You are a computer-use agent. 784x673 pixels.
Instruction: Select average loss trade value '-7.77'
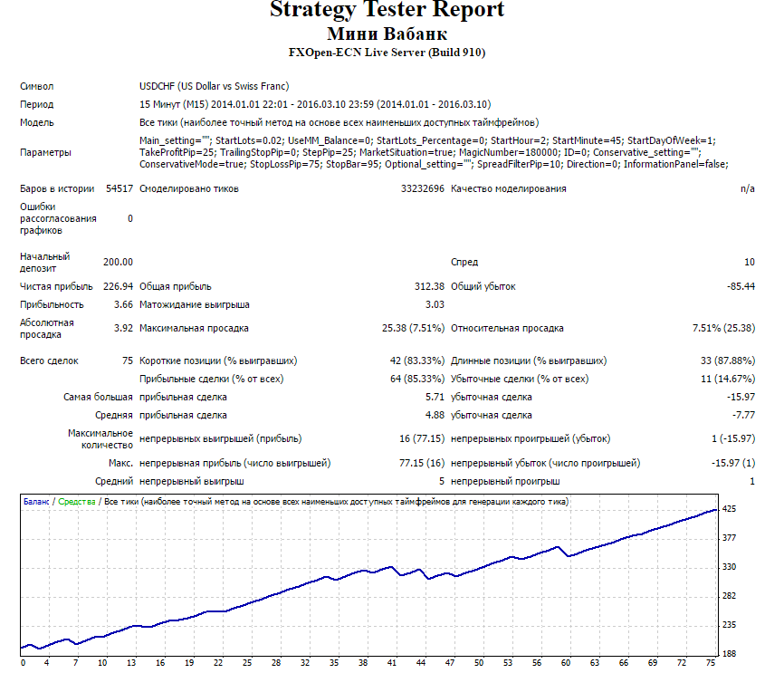point(743,415)
